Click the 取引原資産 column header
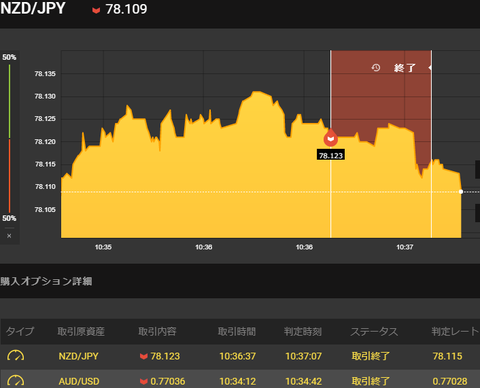This screenshot has height=388, width=480. tap(81, 331)
